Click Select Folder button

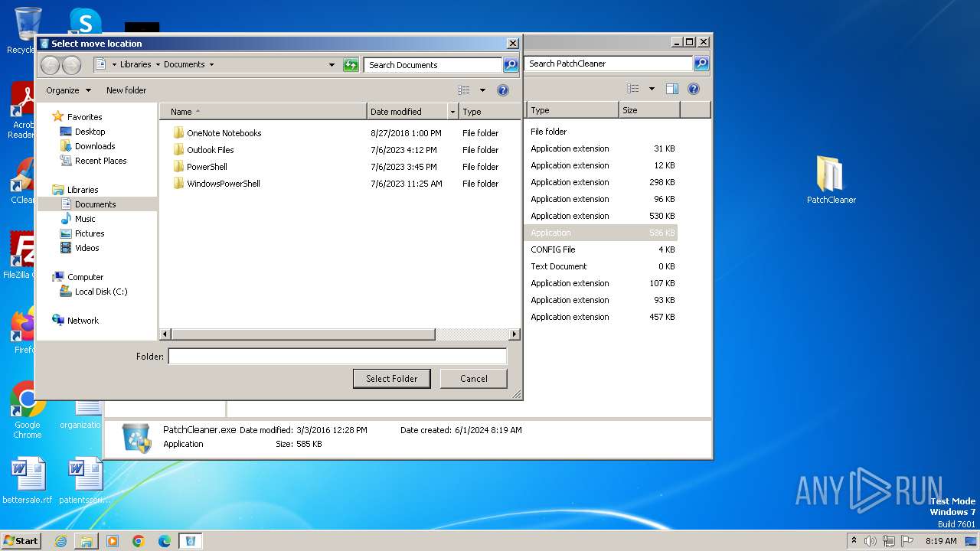point(392,379)
